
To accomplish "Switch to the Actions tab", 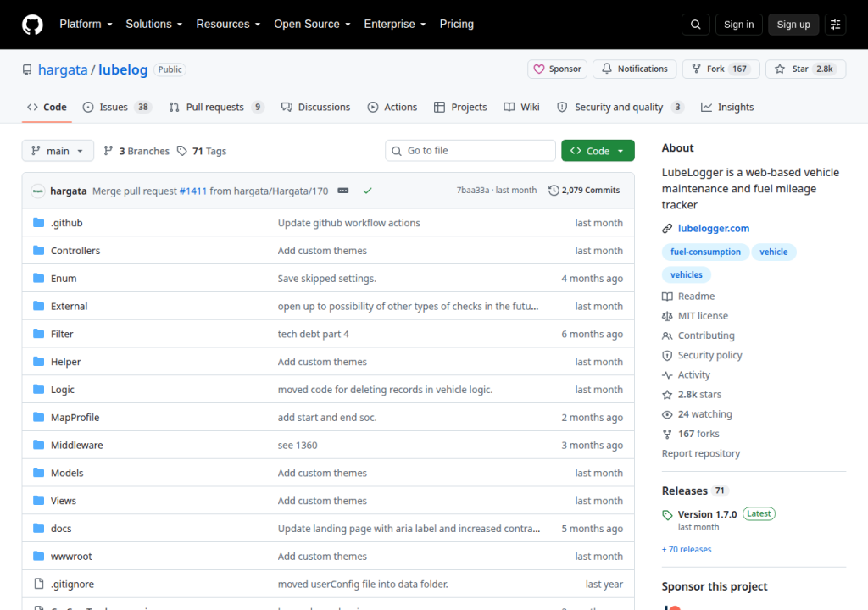I will click(x=392, y=108).
